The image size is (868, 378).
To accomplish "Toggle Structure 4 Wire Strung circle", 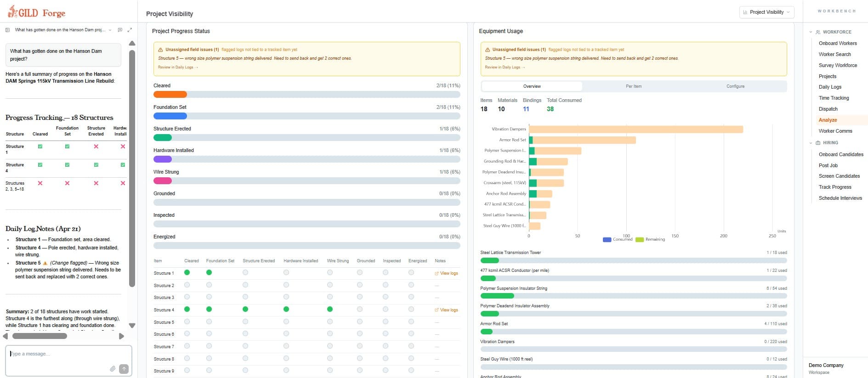I will [x=330, y=309].
